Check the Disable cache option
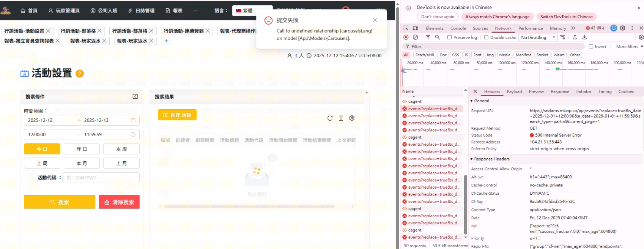Viewport: 644px width, 249px height. click(486, 37)
